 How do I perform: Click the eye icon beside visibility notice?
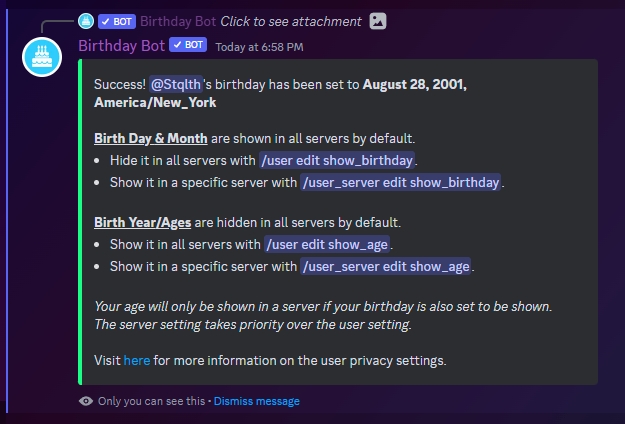pyautogui.click(x=86, y=401)
